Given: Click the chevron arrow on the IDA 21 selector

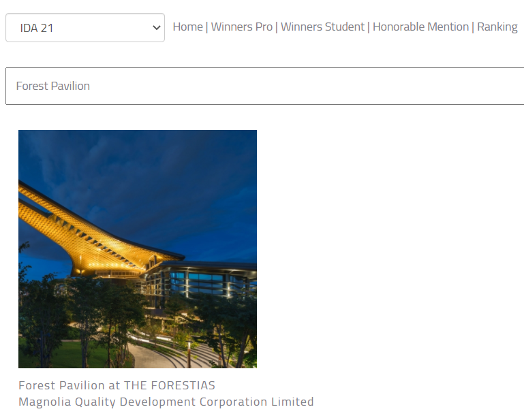Looking at the screenshot, I should pyautogui.click(x=157, y=28).
